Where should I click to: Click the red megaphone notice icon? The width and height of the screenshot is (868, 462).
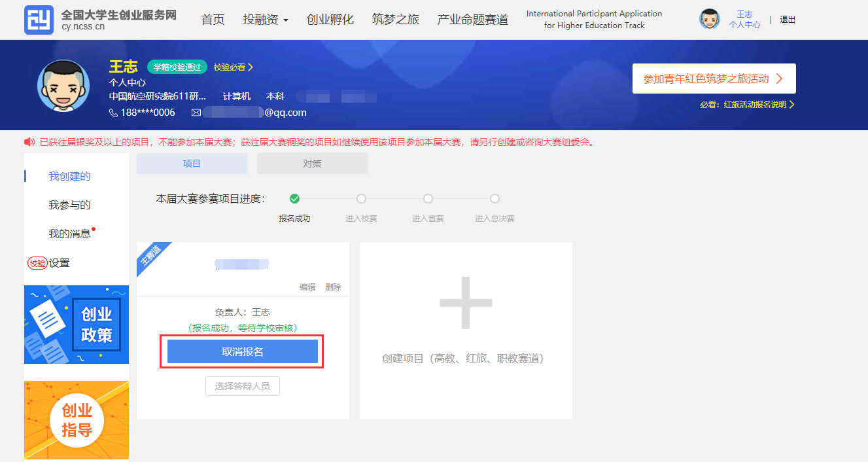pyautogui.click(x=29, y=142)
